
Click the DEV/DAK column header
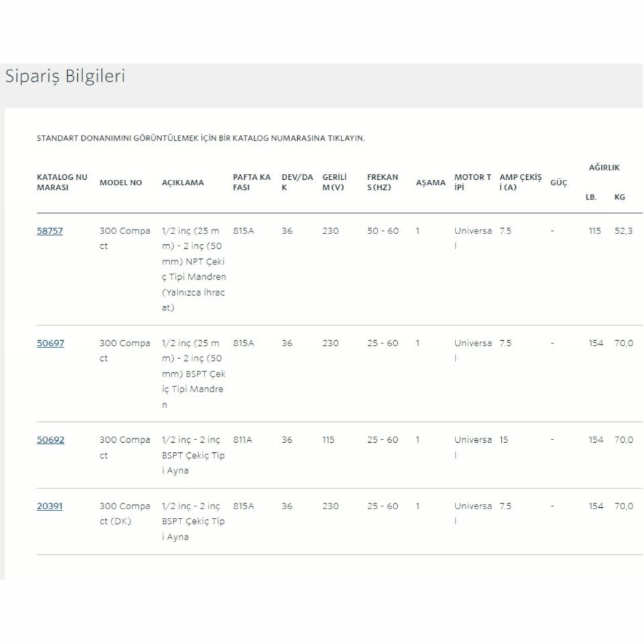click(297, 182)
